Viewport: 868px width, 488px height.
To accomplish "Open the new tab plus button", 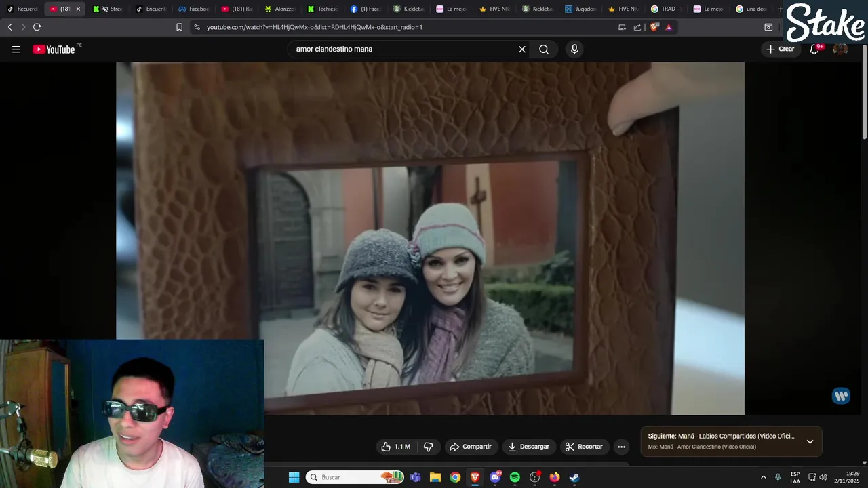I will pyautogui.click(x=781, y=9).
